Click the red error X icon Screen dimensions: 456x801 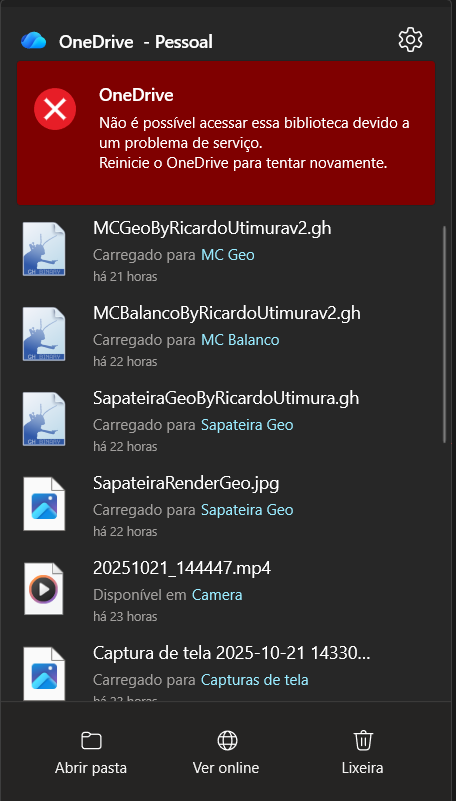click(x=55, y=109)
